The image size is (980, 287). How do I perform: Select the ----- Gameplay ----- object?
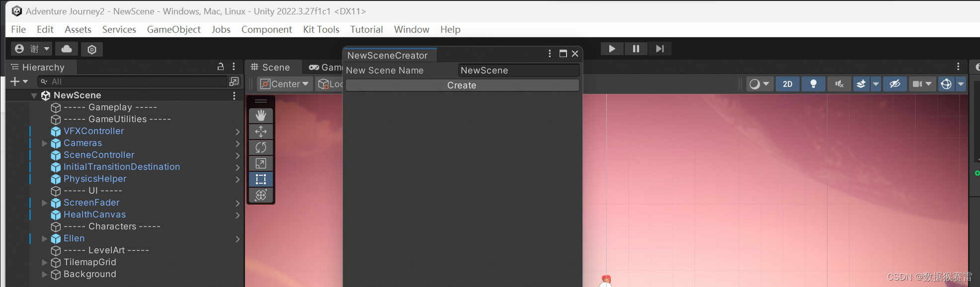(x=110, y=108)
